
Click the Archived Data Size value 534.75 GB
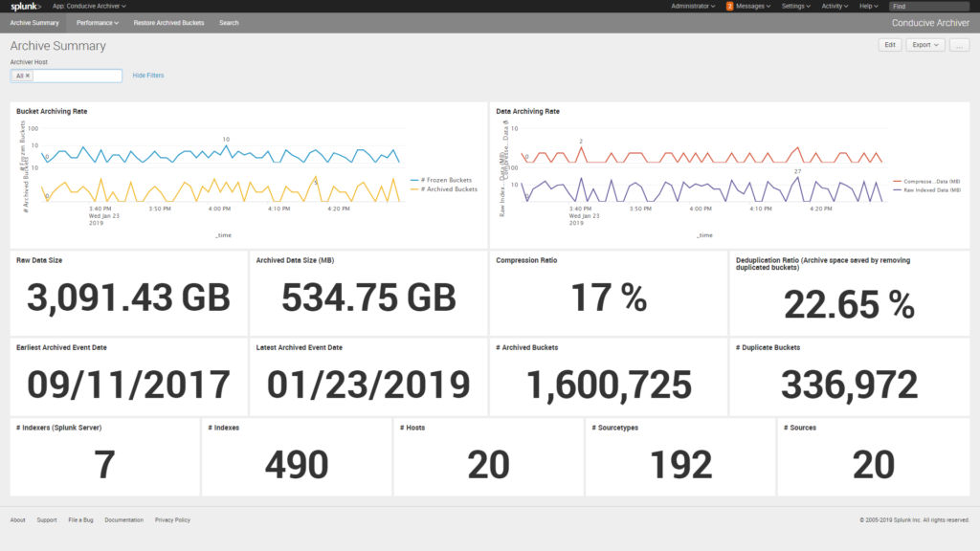(x=368, y=298)
